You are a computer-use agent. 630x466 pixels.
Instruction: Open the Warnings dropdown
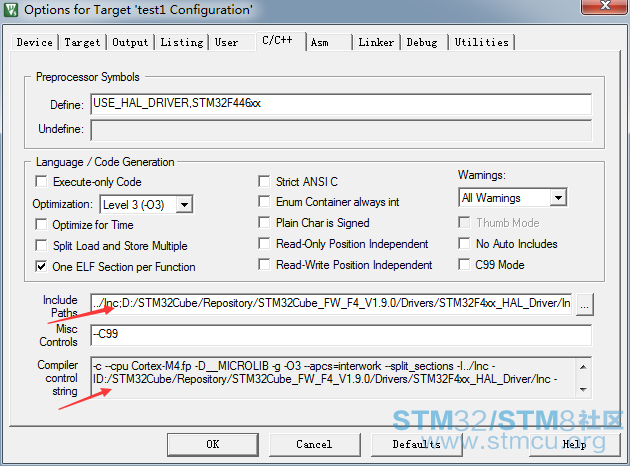(558, 198)
